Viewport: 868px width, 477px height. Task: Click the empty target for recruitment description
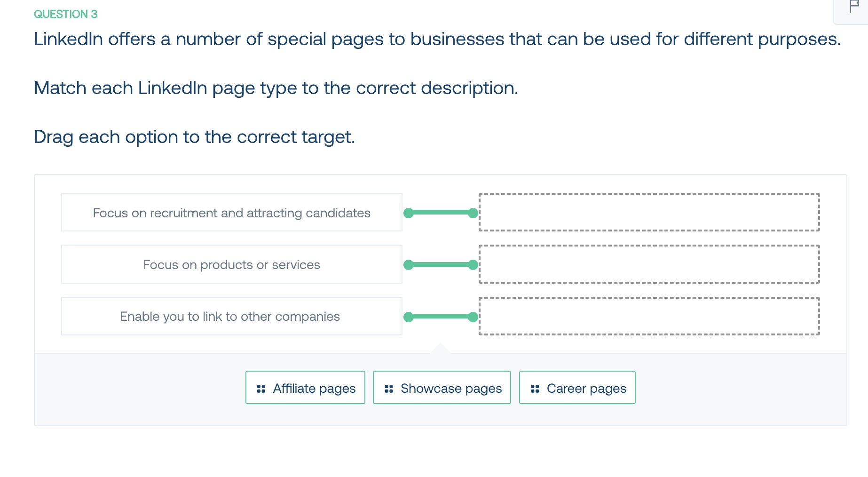coord(649,212)
